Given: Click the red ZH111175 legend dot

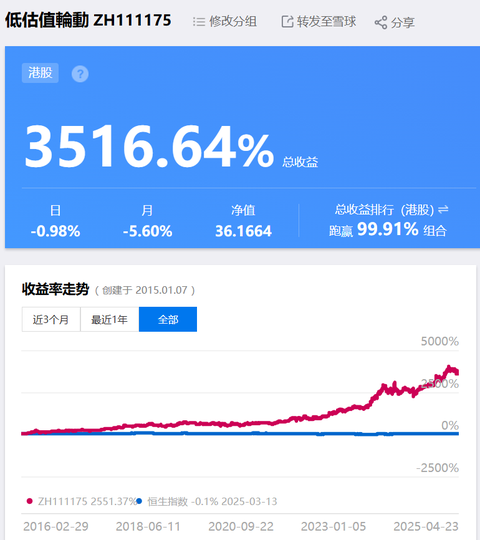Looking at the screenshot, I should tap(30, 501).
